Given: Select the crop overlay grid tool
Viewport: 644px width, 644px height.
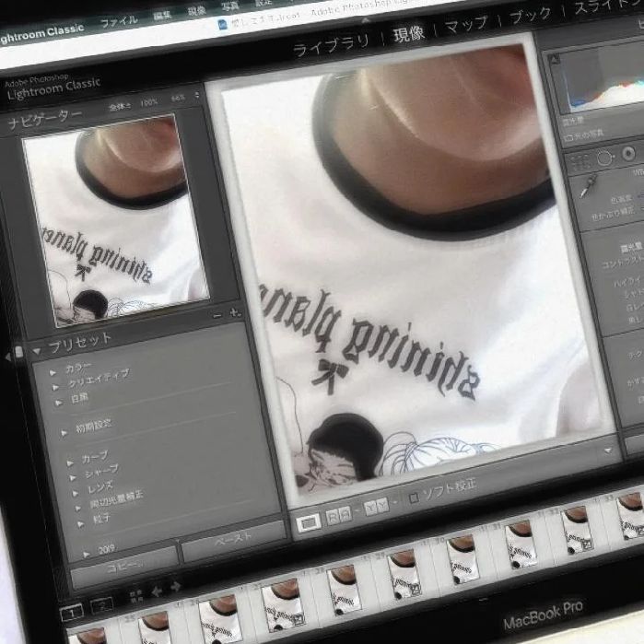Looking at the screenshot, I should tap(580, 163).
